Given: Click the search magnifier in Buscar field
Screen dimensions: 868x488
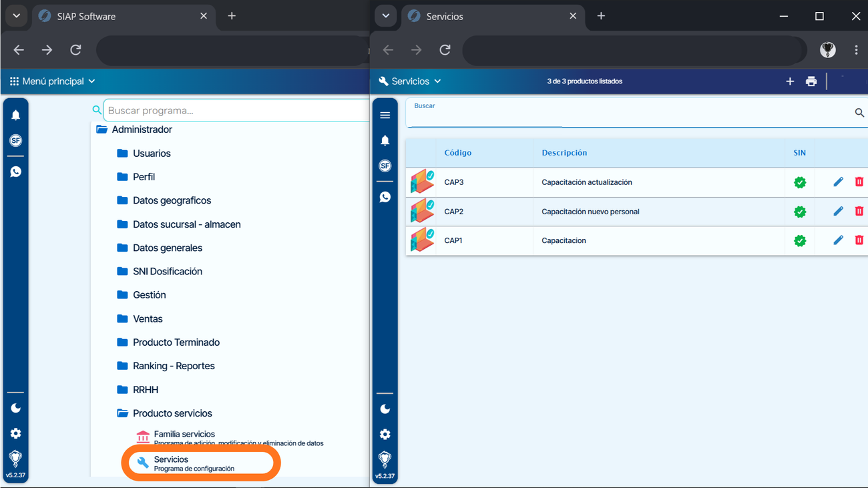Looking at the screenshot, I should (859, 113).
